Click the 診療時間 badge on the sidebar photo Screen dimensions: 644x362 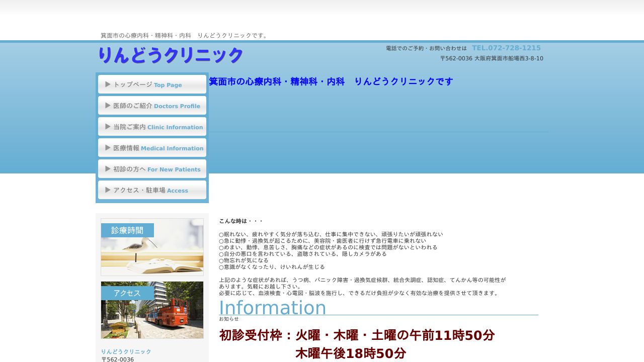[x=128, y=230]
